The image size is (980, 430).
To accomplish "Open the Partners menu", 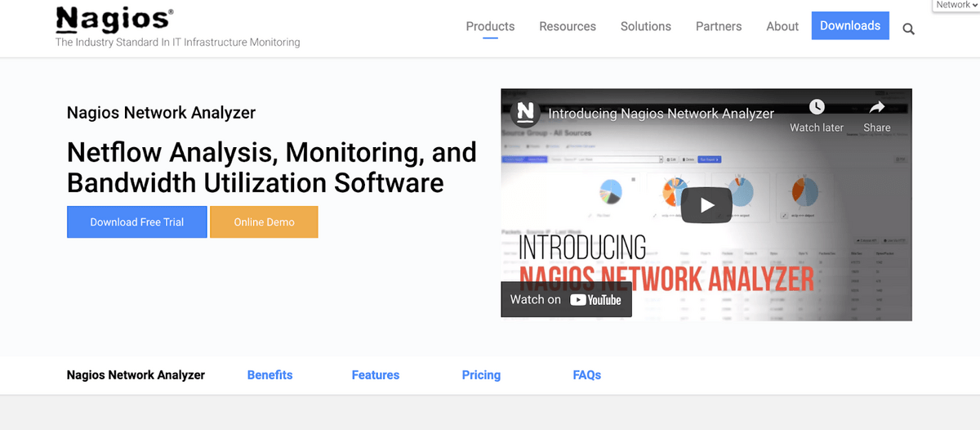I will (719, 26).
